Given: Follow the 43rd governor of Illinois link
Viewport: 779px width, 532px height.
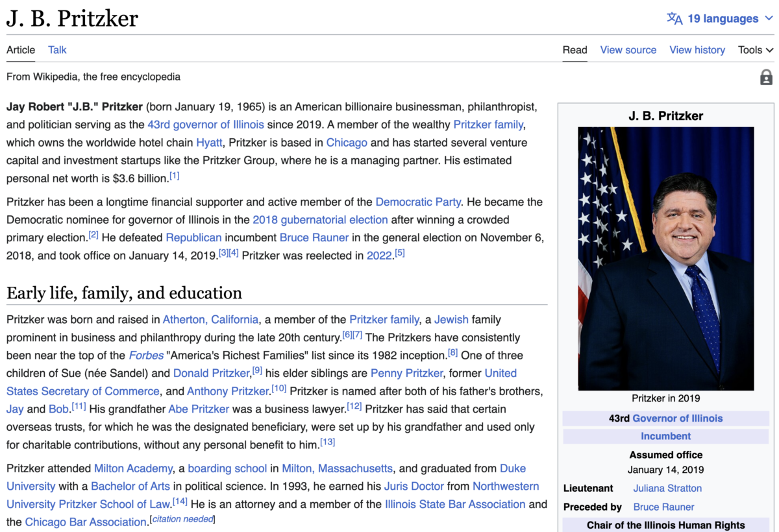Looking at the screenshot, I should pos(206,125).
